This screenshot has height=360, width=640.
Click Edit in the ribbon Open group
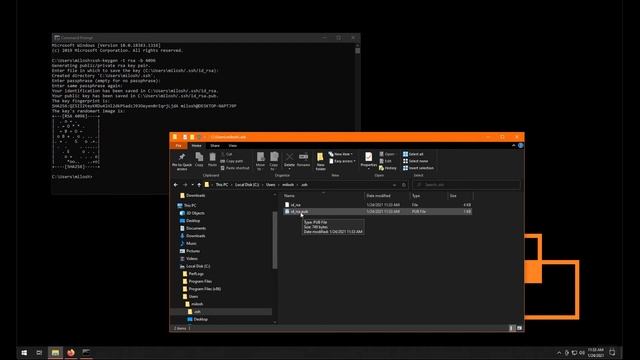385,161
